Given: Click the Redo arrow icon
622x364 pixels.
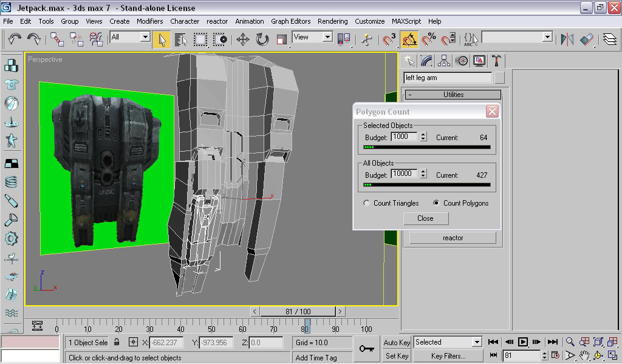Looking at the screenshot, I should tap(34, 39).
